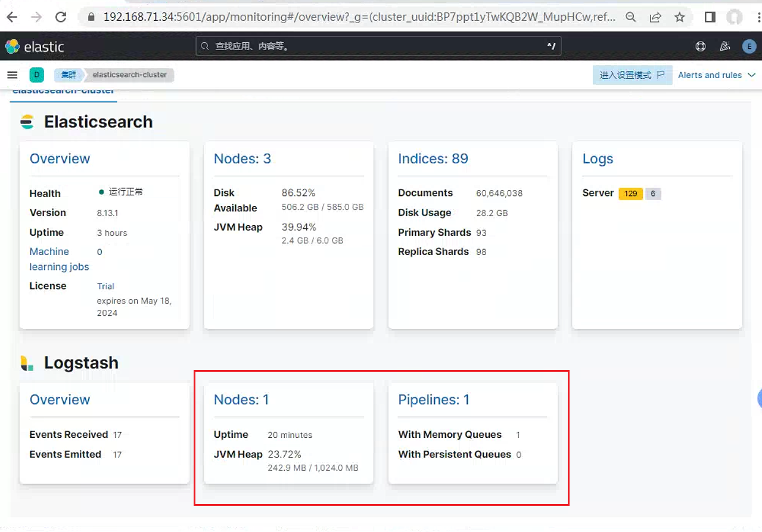Viewport: 762px width, 532px height.
Task: Open the Pipelines: 1 link
Action: click(434, 400)
